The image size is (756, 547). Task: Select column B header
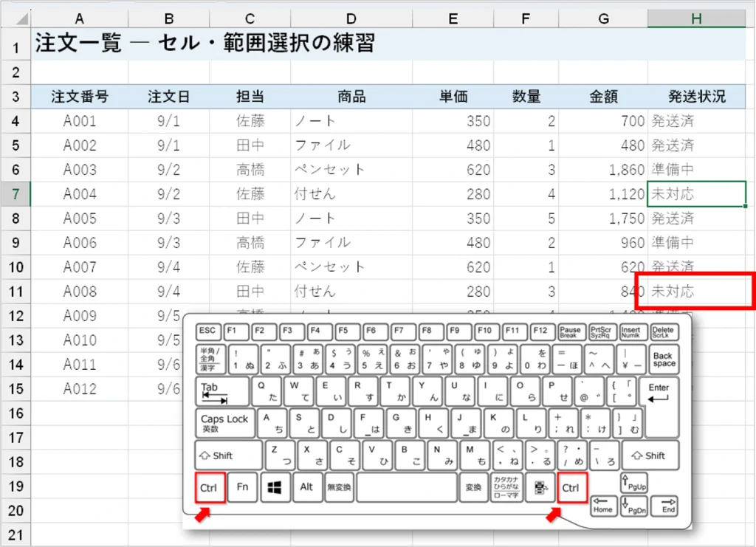(169, 18)
